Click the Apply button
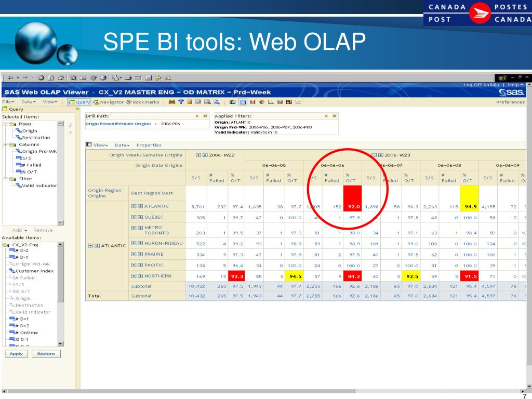This screenshot has width=532, height=399. (x=16, y=353)
